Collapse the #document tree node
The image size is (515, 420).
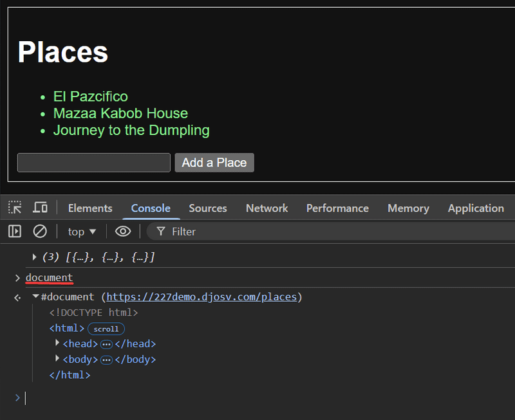(35, 297)
